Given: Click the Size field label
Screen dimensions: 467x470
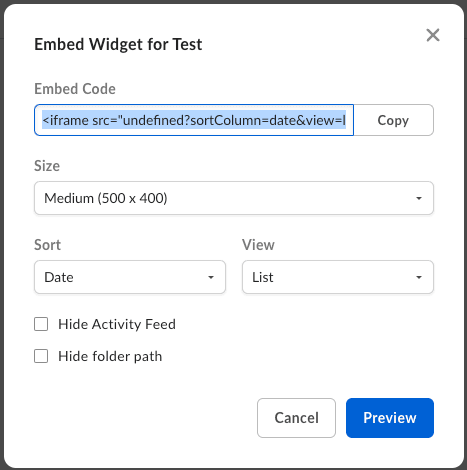Looking at the screenshot, I should [47, 166].
